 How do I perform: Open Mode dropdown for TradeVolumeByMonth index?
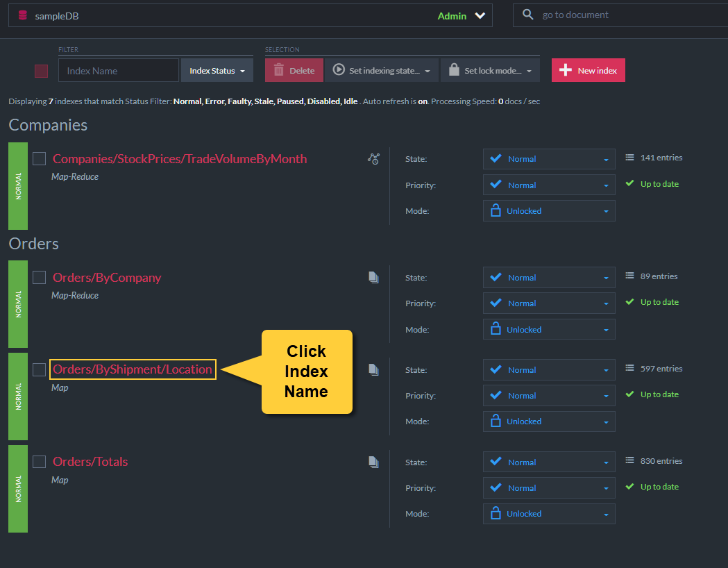549,211
